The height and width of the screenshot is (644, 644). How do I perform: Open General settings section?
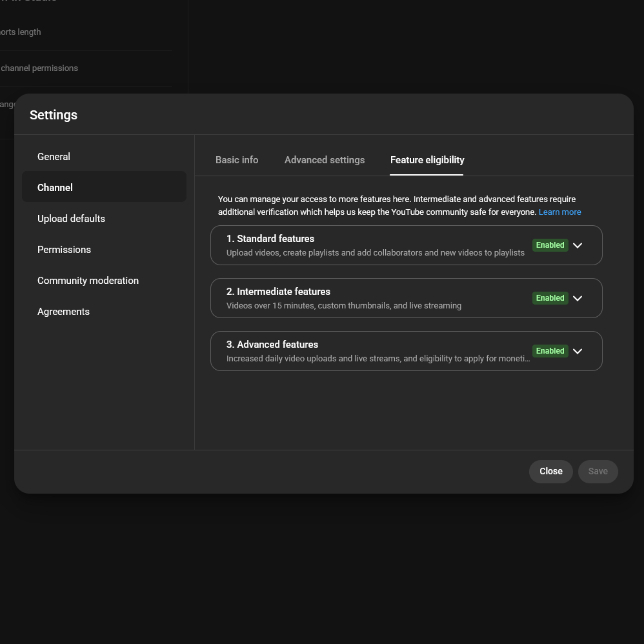[x=54, y=157]
